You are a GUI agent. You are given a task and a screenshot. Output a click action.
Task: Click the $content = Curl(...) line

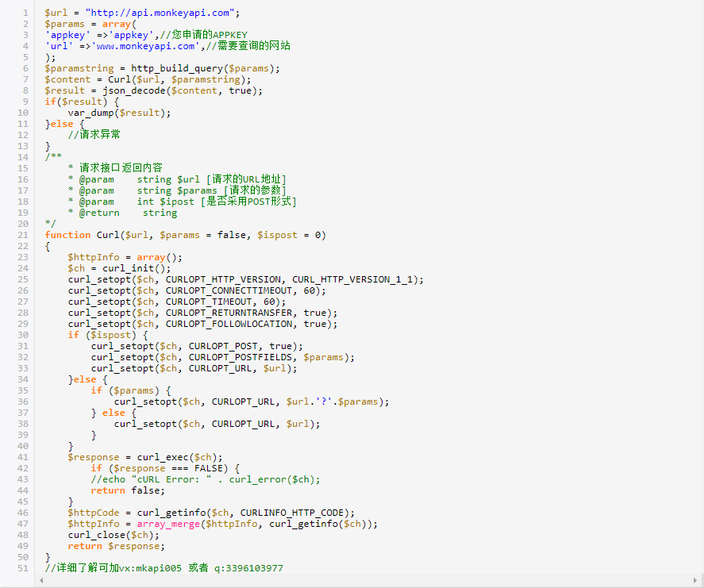click(x=148, y=80)
